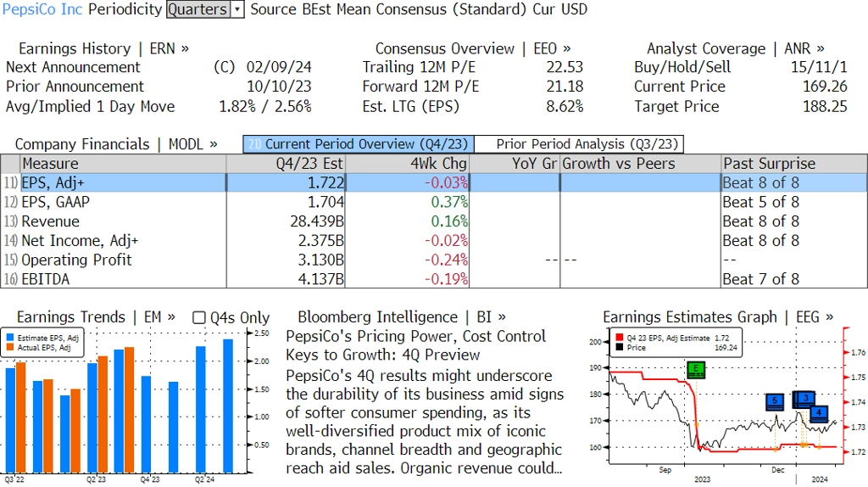
Task: Click the Revenue estimate value 28.439B
Action: (x=317, y=221)
